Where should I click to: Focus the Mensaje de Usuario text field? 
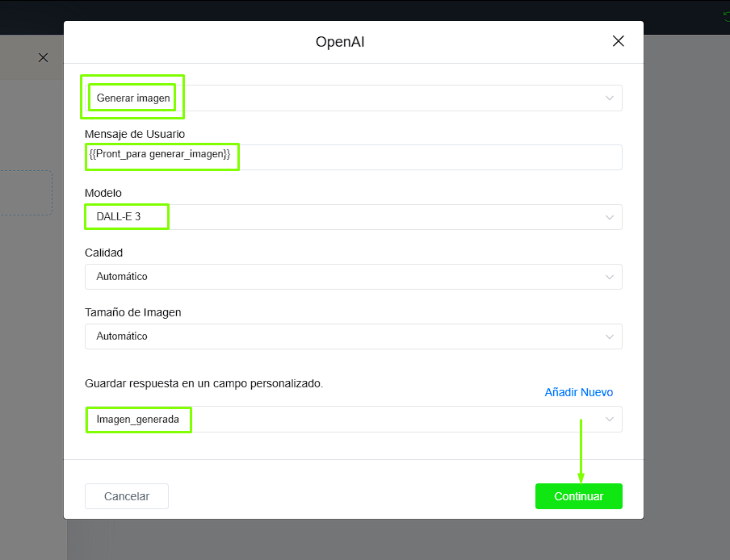tap(428, 157)
